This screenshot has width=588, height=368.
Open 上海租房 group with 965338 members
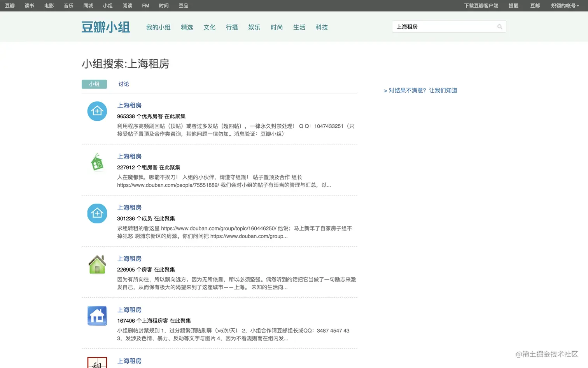(x=129, y=106)
